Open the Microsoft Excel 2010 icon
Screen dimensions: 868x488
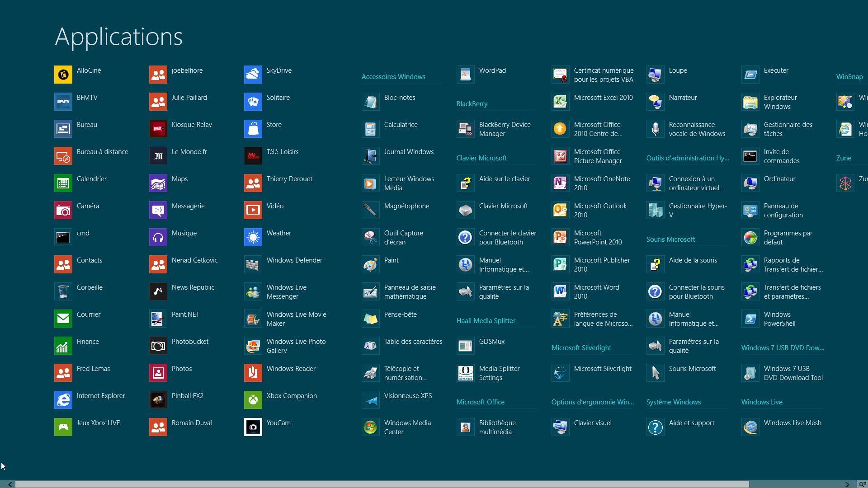tap(561, 102)
